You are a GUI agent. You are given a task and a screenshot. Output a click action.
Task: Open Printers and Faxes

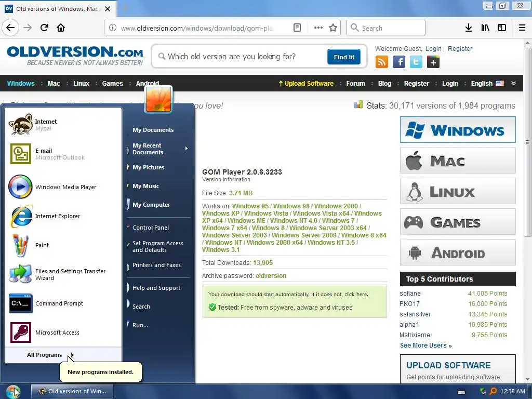156,265
